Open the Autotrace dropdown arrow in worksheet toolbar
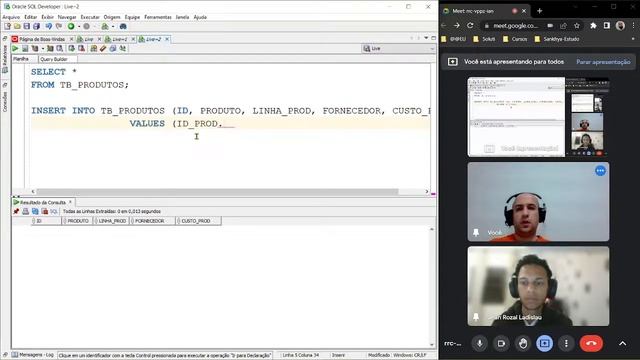This screenshot has width=640, height=360. click(43, 49)
